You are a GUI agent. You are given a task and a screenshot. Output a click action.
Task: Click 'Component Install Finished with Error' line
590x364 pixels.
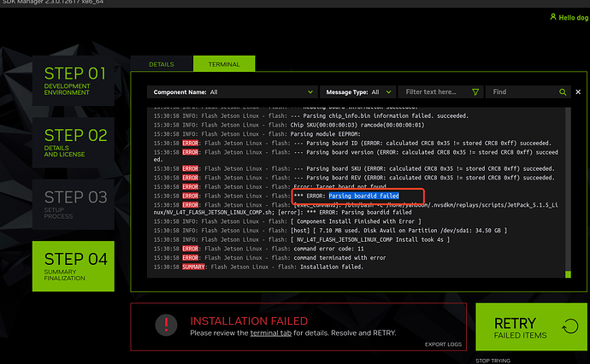[x=287, y=221]
